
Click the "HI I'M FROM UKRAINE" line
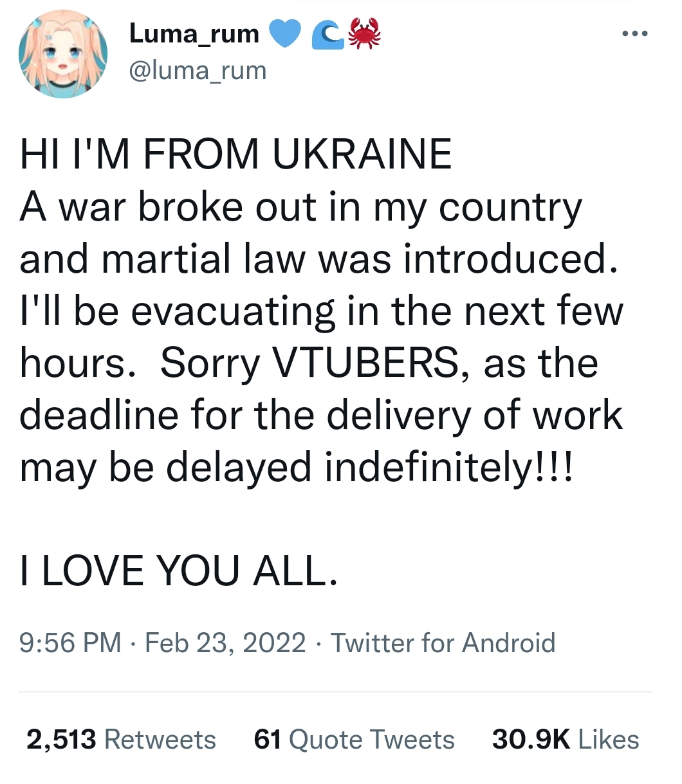[235, 154]
